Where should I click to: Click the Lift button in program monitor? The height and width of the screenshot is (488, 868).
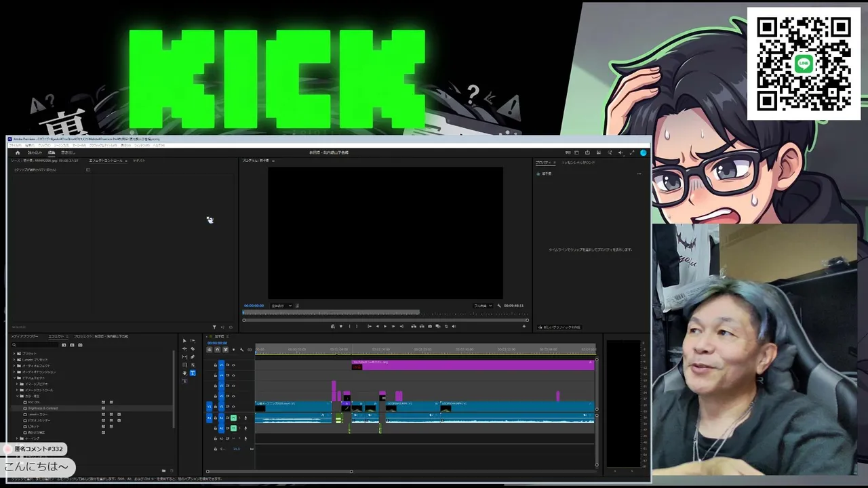(414, 326)
